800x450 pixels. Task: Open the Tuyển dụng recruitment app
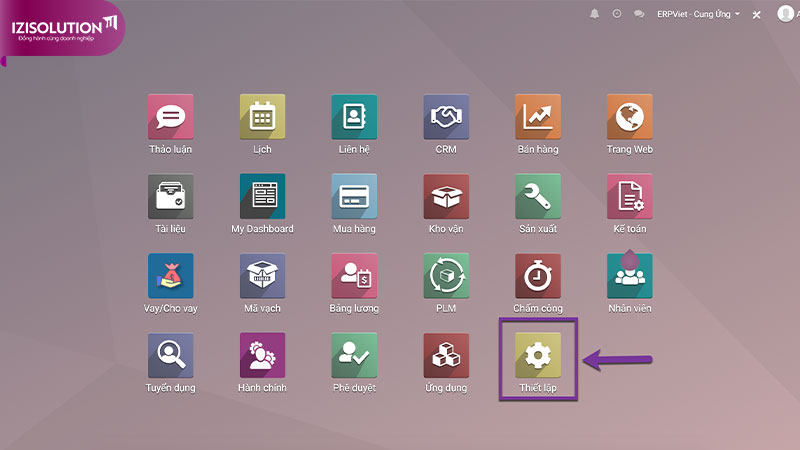(170, 356)
